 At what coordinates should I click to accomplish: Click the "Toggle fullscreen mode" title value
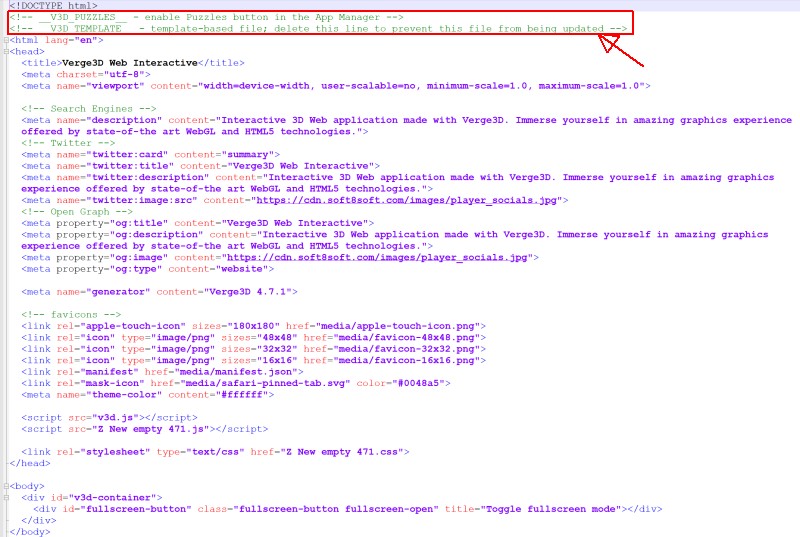click(551, 509)
